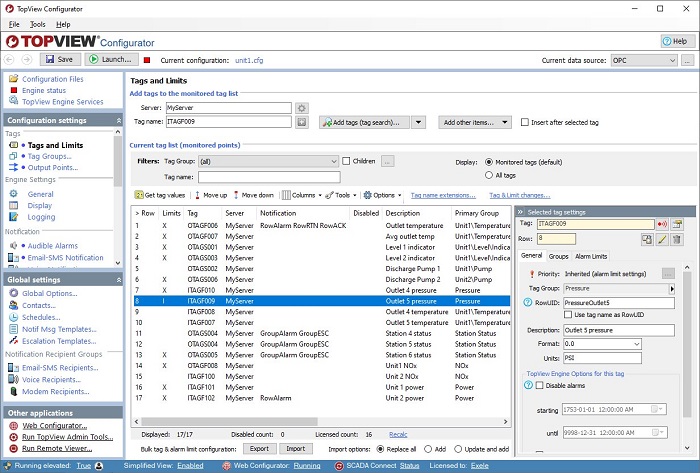Select Monitored tags (default) display option
700x473 pixels.
click(x=489, y=162)
